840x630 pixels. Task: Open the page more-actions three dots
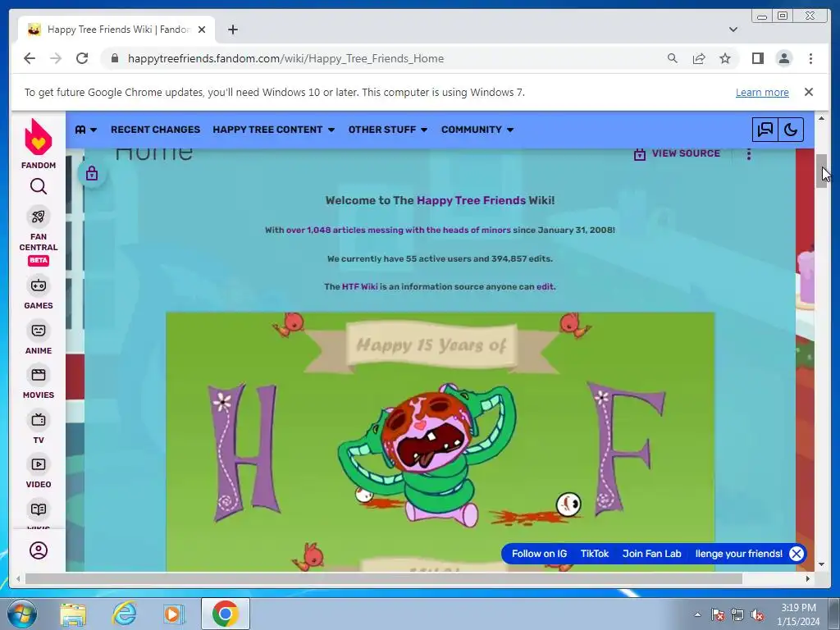click(x=749, y=153)
